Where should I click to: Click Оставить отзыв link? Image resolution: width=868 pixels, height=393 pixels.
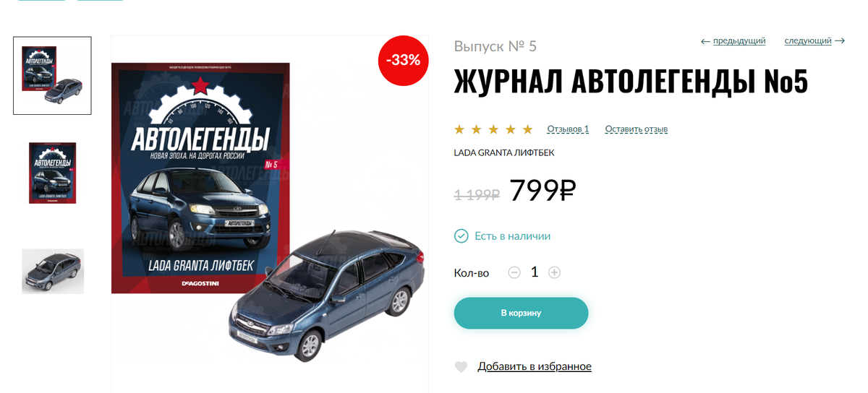click(637, 129)
